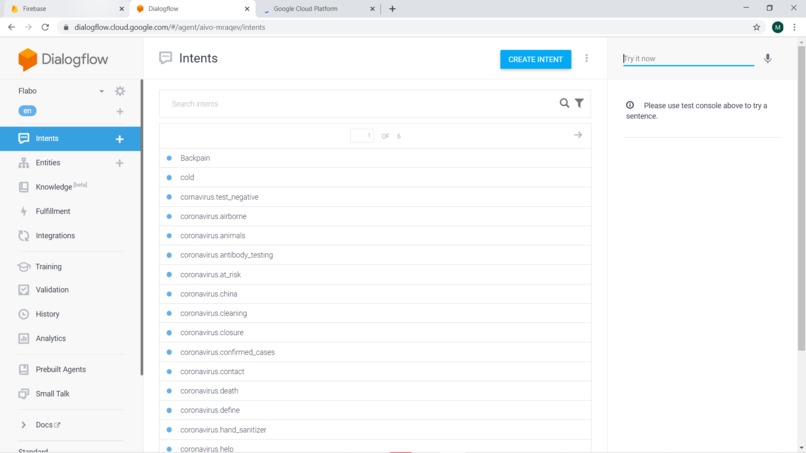Open Docs external link
The height and width of the screenshot is (453, 806).
coord(48,425)
